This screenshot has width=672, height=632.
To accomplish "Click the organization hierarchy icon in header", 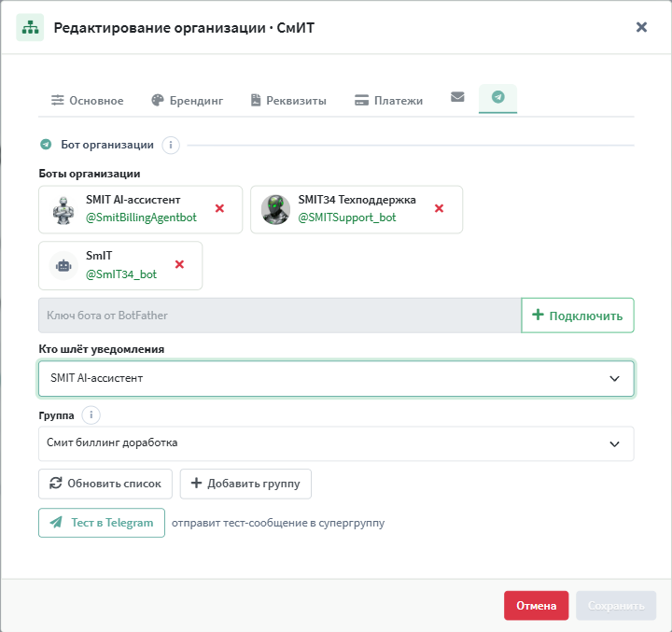I will click(x=30, y=27).
